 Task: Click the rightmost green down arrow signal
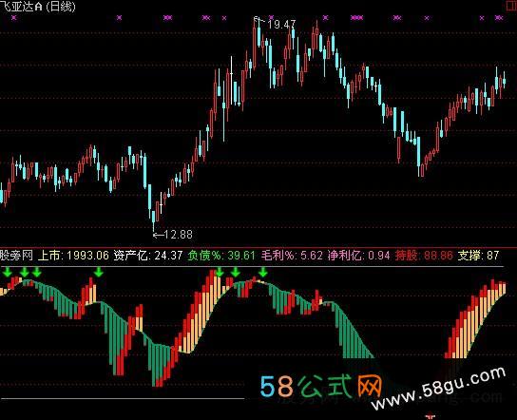[x=263, y=272]
